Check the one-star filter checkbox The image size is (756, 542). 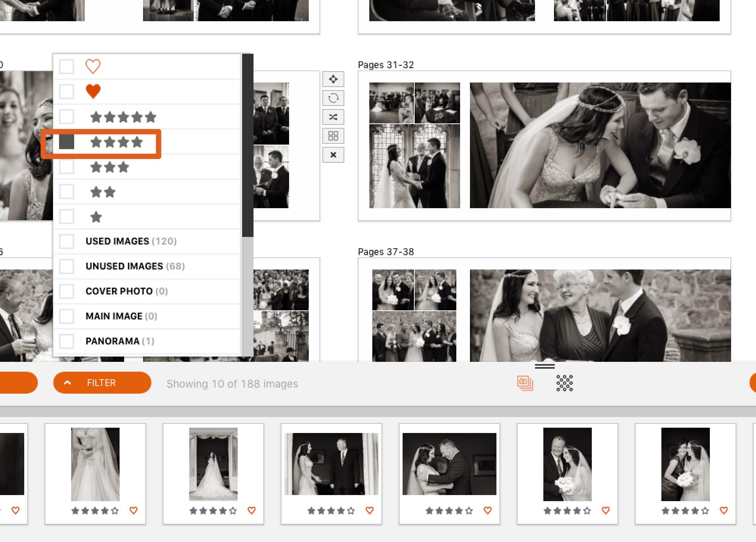point(67,217)
